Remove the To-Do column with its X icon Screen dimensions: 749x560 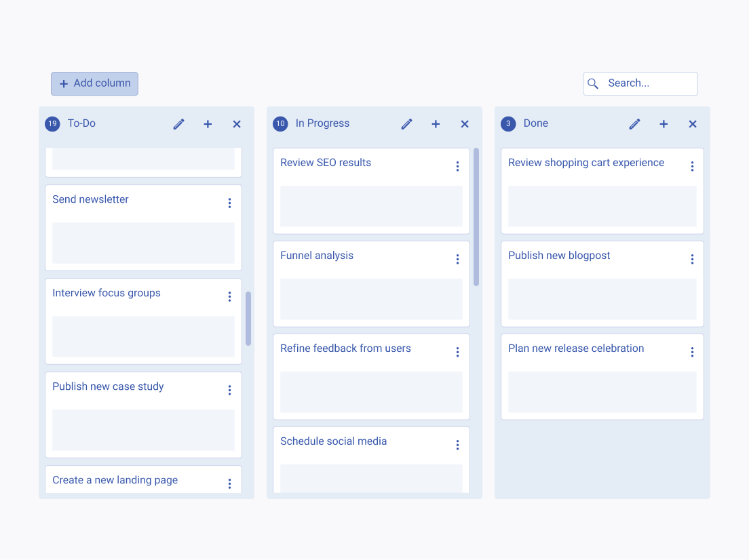(237, 124)
